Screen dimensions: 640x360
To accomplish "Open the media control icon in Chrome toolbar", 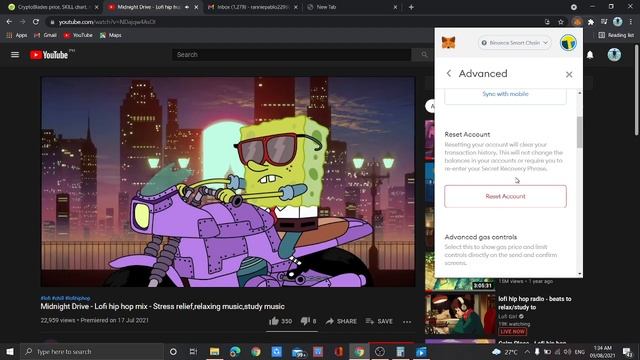I will click(x=604, y=22).
